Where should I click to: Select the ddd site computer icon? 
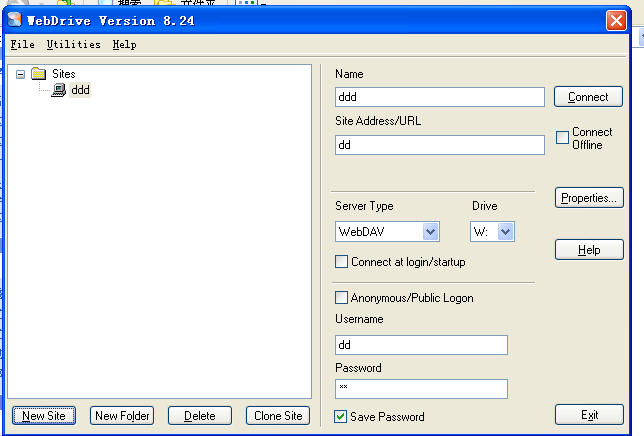pyautogui.click(x=59, y=90)
